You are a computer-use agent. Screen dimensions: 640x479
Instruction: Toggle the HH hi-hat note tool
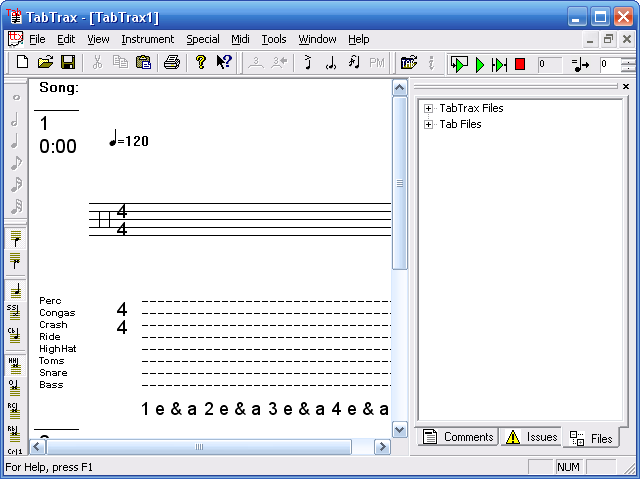14,366
